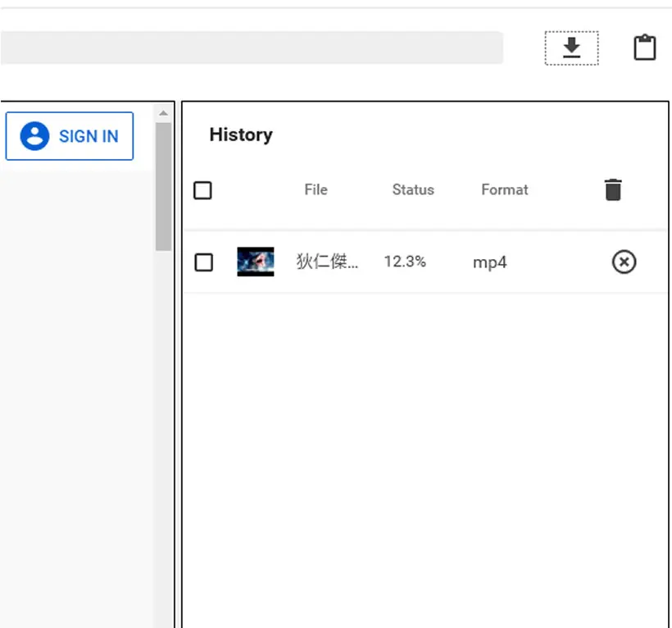672x628 pixels.
Task: Toggle the select-all checkbox in History header
Action: [202, 190]
